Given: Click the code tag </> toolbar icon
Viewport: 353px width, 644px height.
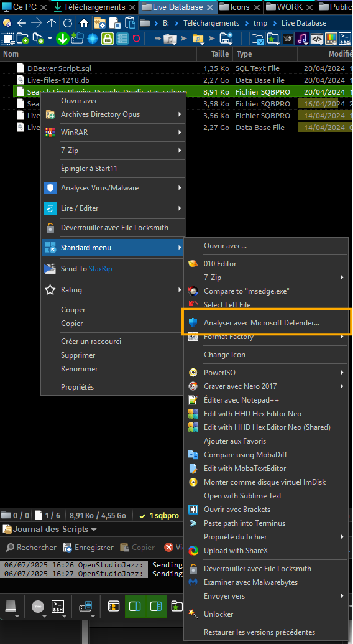Looking at the screenshot, I should click(316, 39).
